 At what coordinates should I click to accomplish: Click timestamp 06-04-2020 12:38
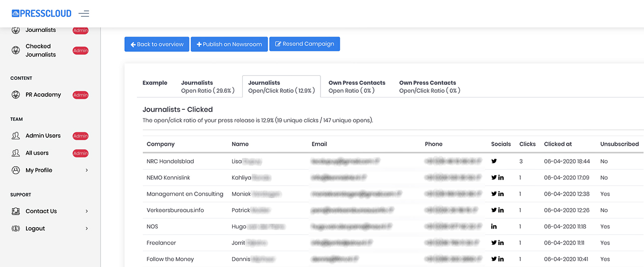567,194
